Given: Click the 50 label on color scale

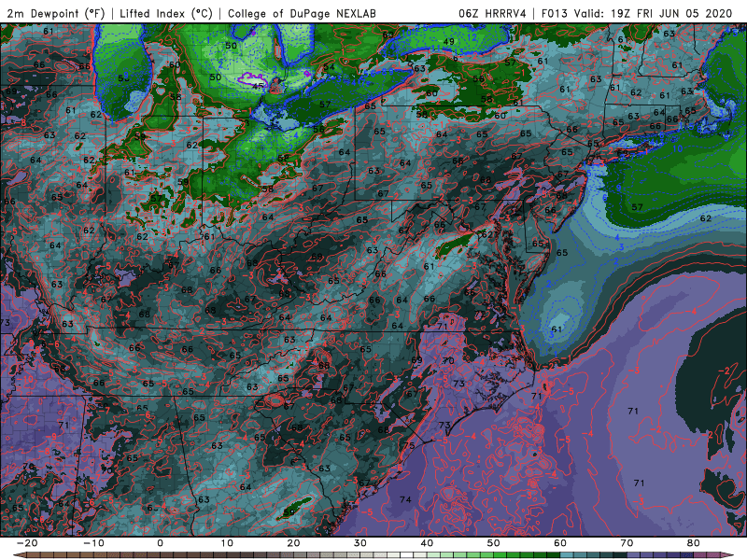Looking at the screenshot, I should click(x=494, y=543).
